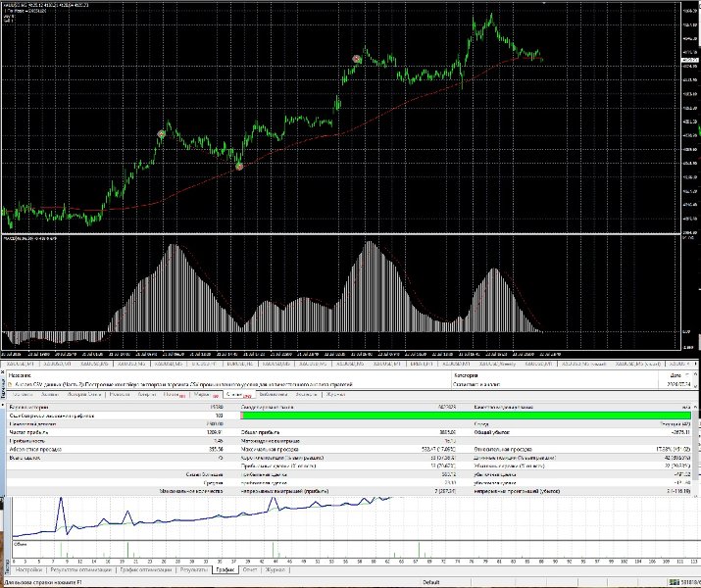Click the first trade marker on the price chart
Screen dimensions: 701x588
162,133
